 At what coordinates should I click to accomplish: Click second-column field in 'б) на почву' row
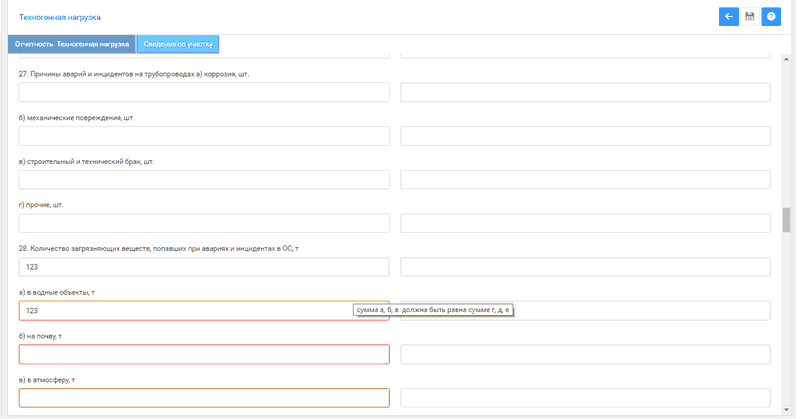[585, 354]
